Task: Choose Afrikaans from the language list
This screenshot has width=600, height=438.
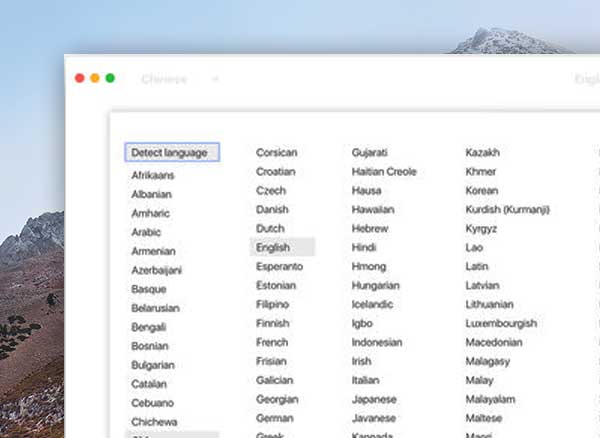Action: pyautogui.click(x=153, y=175)
